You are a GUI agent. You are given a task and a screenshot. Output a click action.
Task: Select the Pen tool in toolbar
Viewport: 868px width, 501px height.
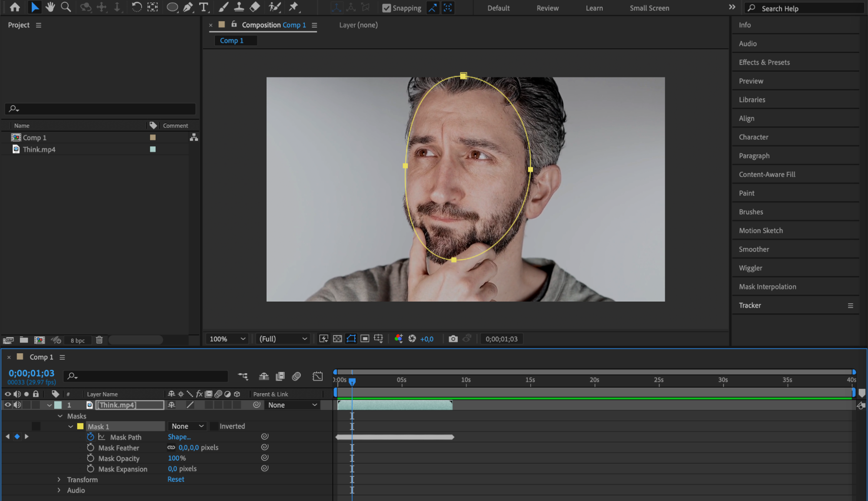[x=188, y=7]
